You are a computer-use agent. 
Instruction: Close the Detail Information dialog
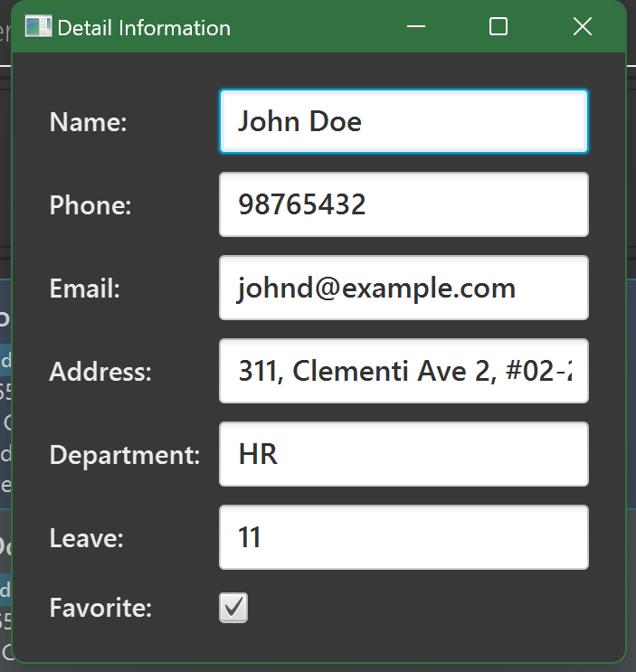point(583,27)
